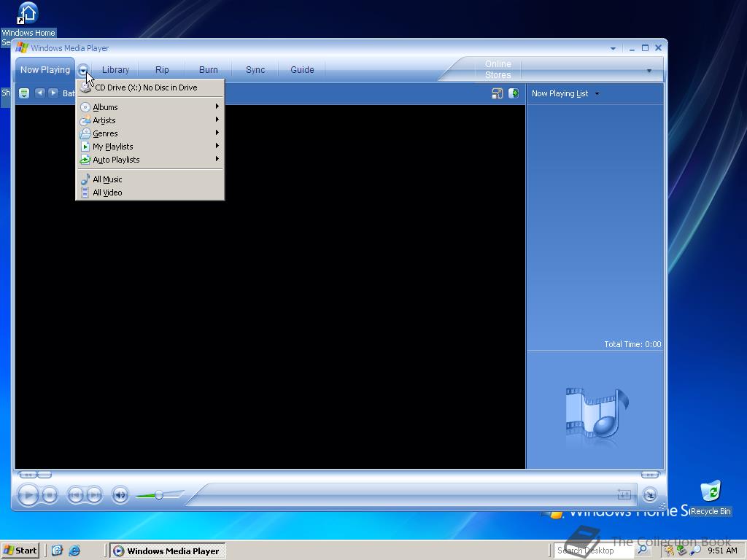This screenshot has width=747, height=560.
Task: Click the next visualization arrow button
Action: [x=53, y=93]
